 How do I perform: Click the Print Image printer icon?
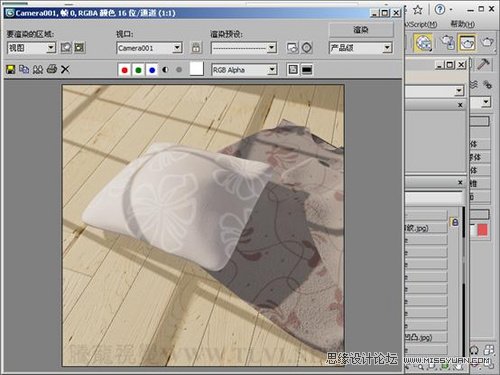pos(52,69)
